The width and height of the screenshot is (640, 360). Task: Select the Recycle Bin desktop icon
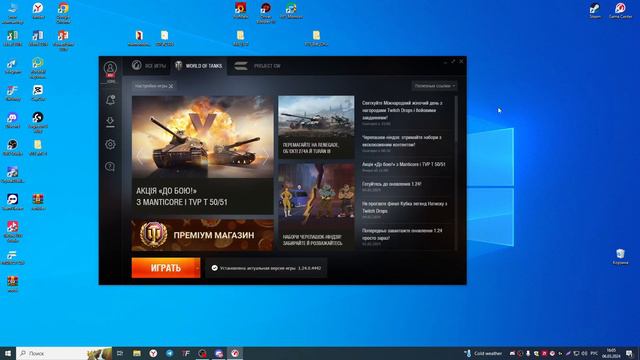click(x=620, y=257)
